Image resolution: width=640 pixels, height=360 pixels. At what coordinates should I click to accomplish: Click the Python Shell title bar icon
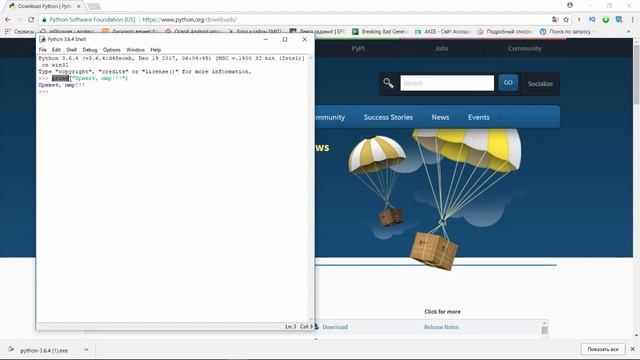[x=42, y=39]
